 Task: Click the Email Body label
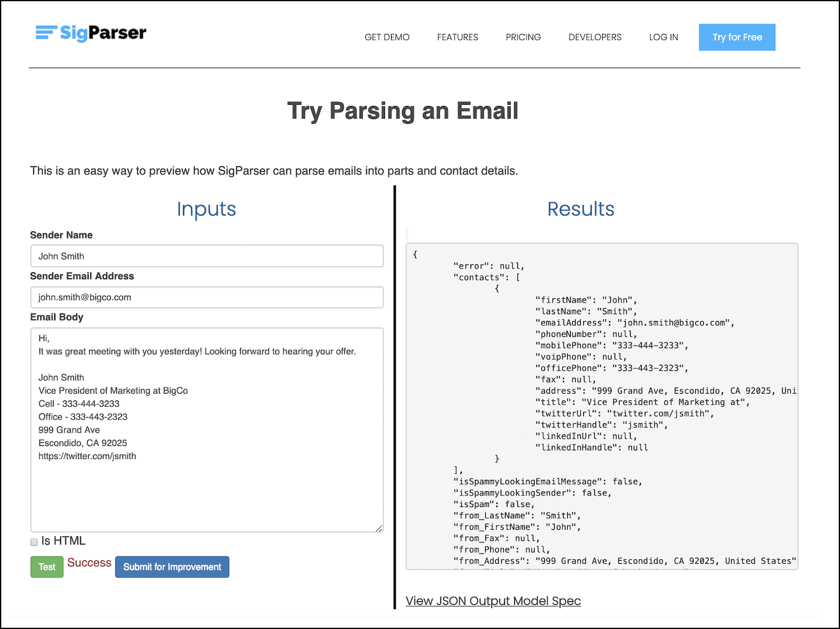click(x=57, y=317)
